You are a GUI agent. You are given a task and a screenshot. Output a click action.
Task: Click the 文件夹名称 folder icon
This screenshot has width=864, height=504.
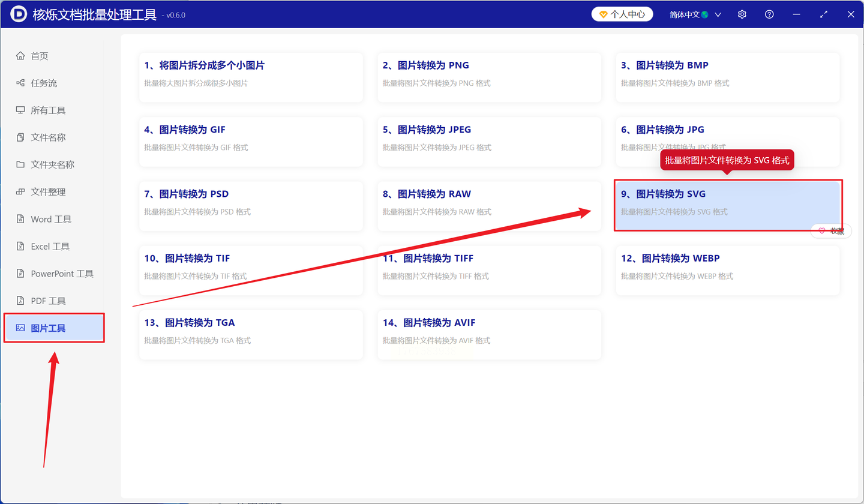[x=20, y=164]
